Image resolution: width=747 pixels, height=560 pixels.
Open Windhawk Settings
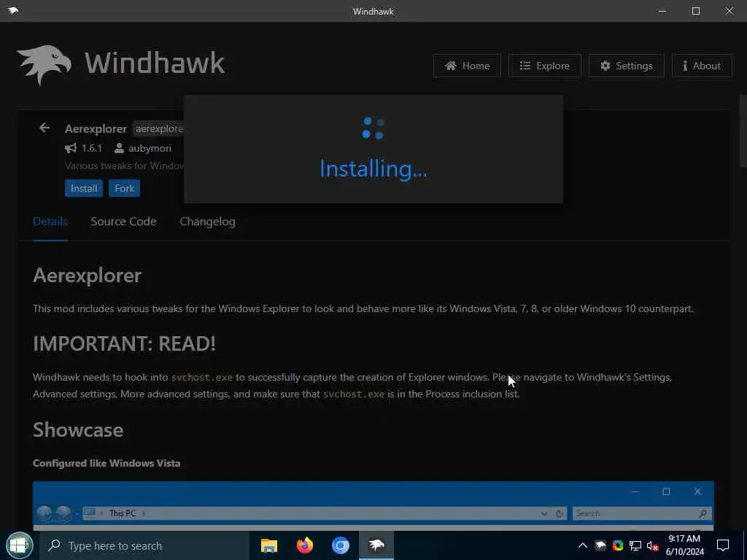pyautogui.click(x=626, y=66)
